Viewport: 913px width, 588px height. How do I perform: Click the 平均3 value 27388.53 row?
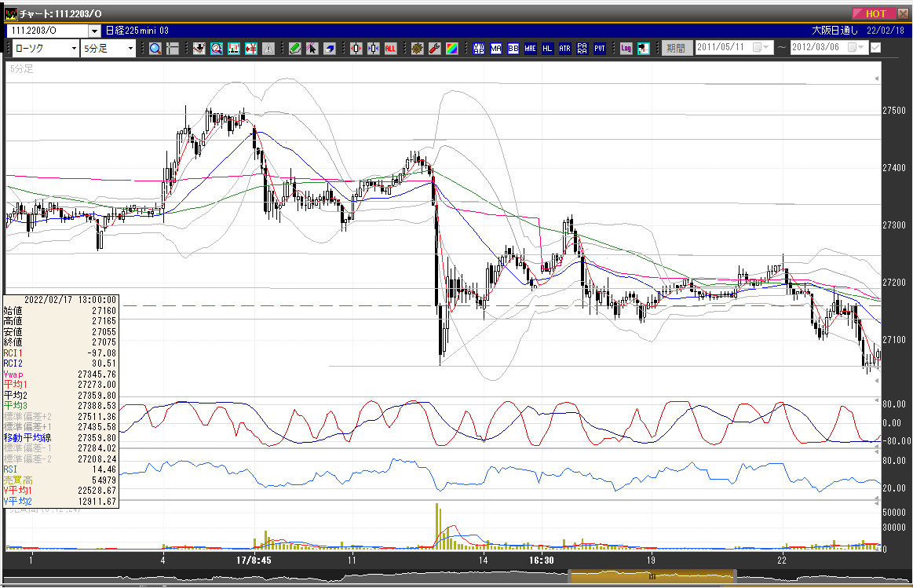(x=60, y=406)
